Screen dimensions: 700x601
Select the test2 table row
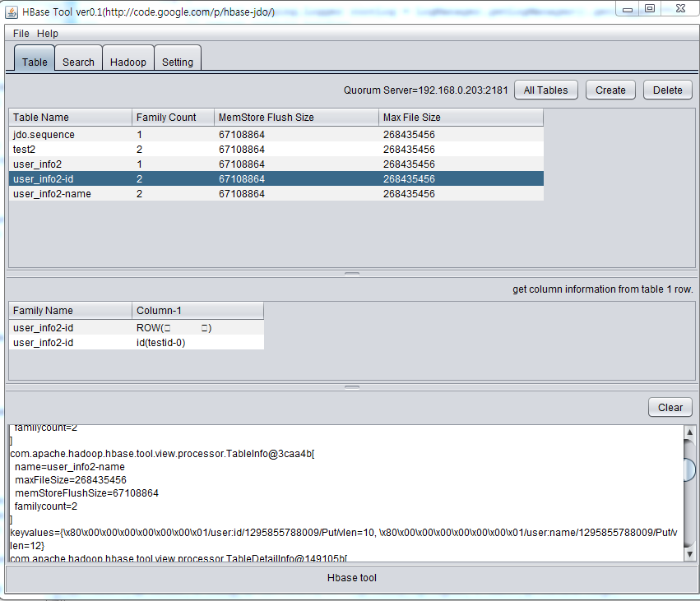click(276, 149)
